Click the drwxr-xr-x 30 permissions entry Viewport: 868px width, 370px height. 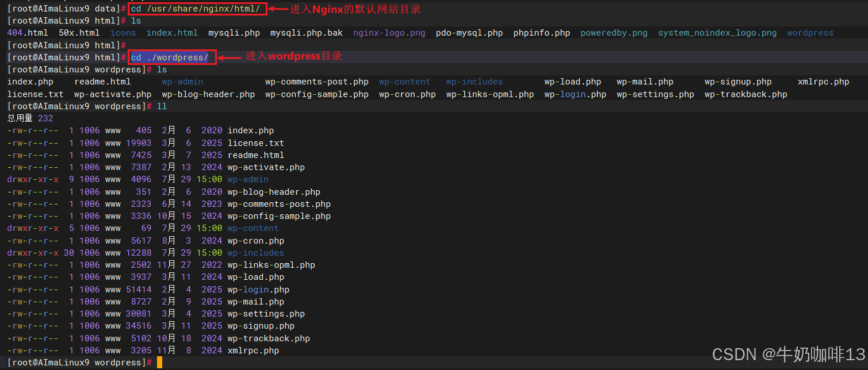click(40, 253)
